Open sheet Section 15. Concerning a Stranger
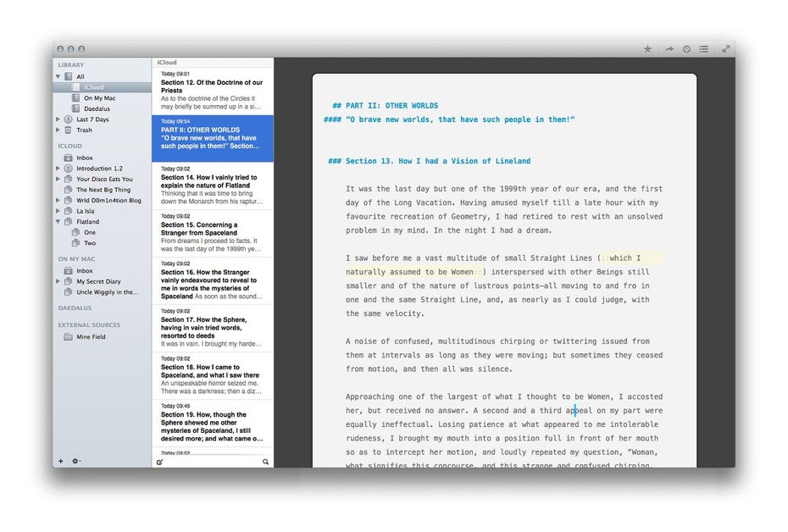The width and height of the screenshot is (788, 532). pyautogui.click(x=213, y=234)
